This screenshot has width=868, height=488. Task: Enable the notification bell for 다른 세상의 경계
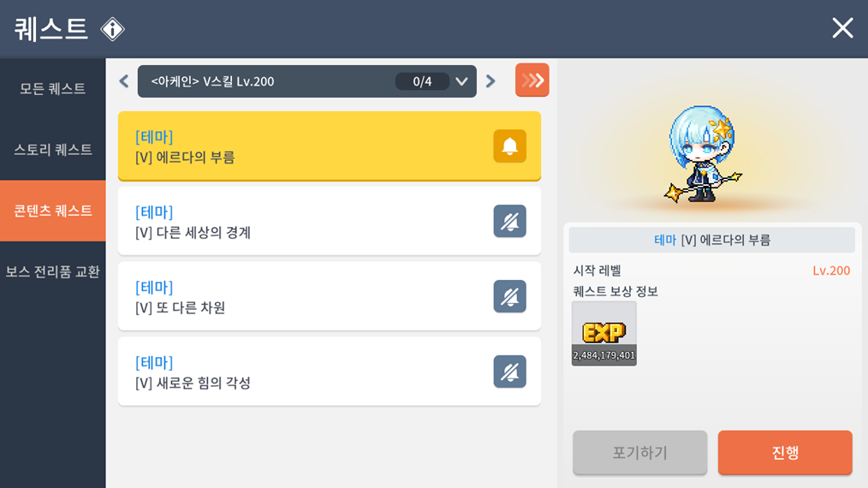pos(510,221)
